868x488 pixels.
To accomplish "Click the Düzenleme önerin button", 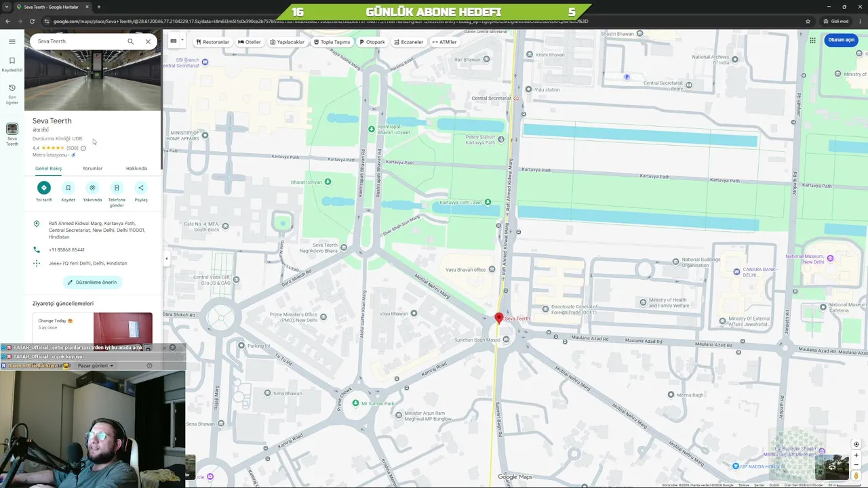I will tap(92, 282).
